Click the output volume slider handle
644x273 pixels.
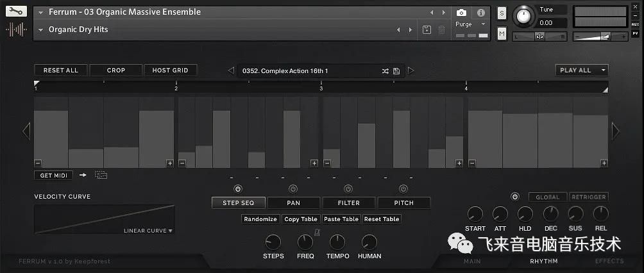(606, 37)
